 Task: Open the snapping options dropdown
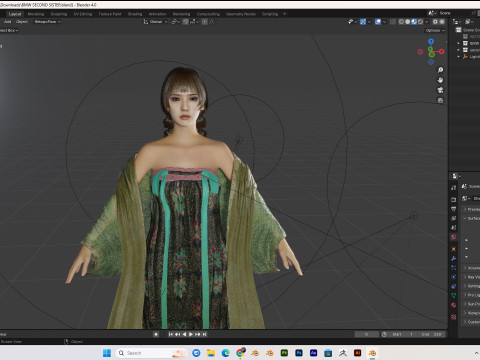pos(195,22)
